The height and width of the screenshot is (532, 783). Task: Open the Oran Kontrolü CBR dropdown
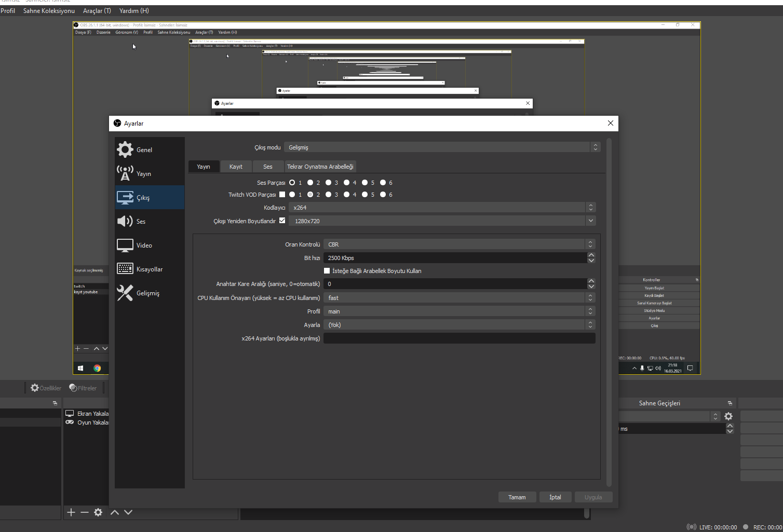(x=460, y=244)
